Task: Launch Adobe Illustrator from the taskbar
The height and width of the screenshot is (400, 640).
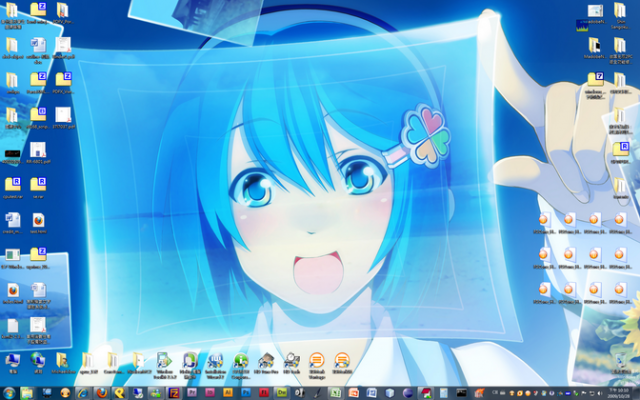Action: [x=228, y=393]
